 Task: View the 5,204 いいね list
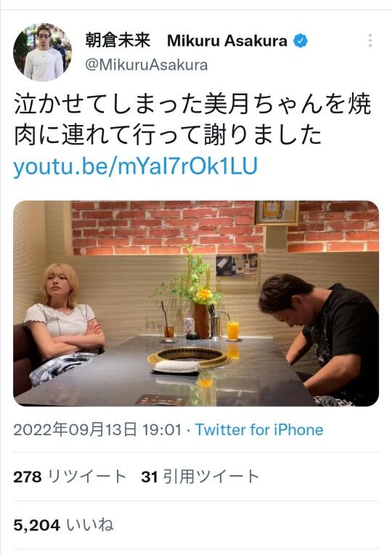point(64,525)
